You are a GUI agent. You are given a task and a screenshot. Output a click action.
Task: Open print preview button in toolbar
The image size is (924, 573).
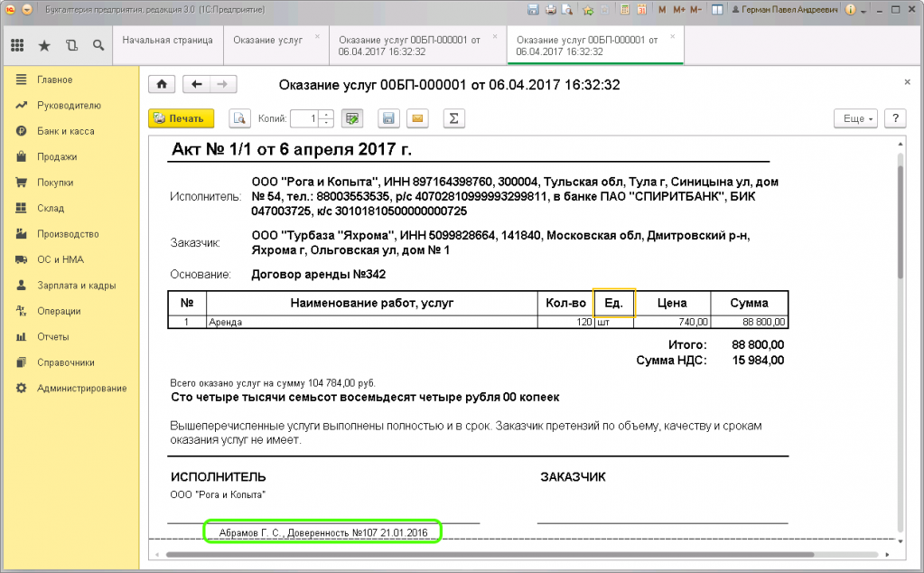tap(239, 118)
